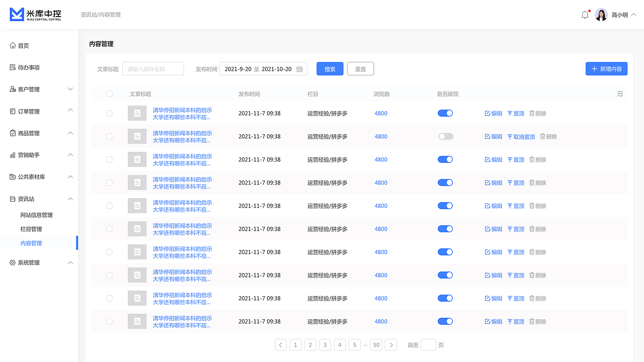Click the plus icon on 新增内容
644x362 pixels.
pos(594,69)
